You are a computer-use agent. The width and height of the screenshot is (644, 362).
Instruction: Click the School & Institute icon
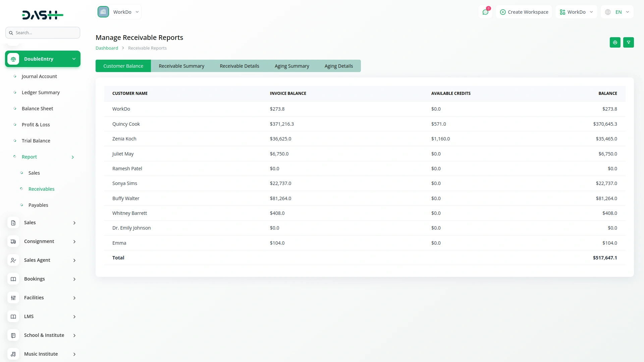(13, 335)
